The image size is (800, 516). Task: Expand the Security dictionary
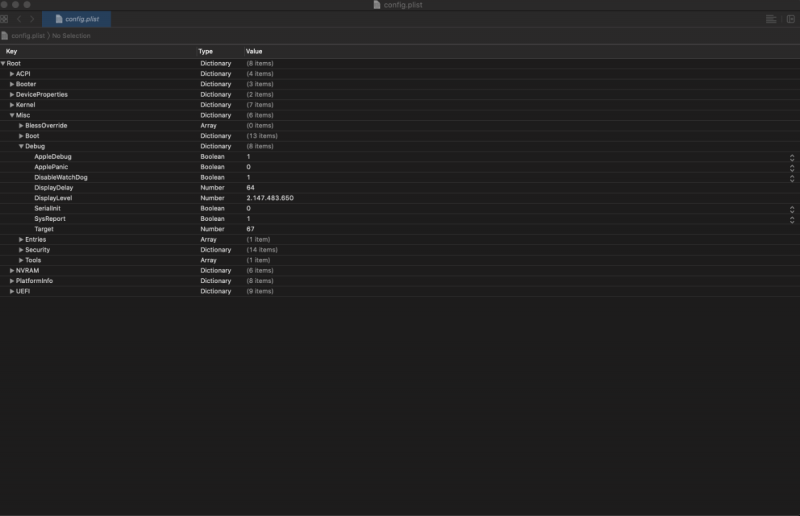click(x=21, y=250)
